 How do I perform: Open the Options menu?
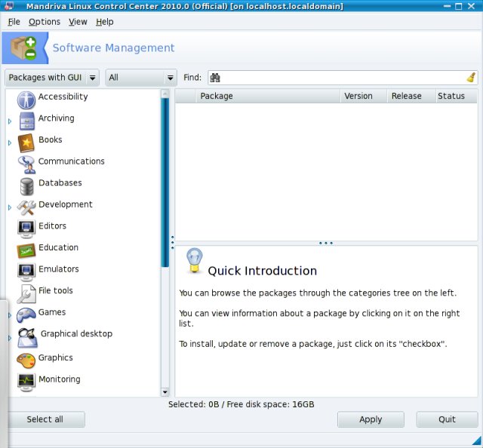click(x=45, y=22)
